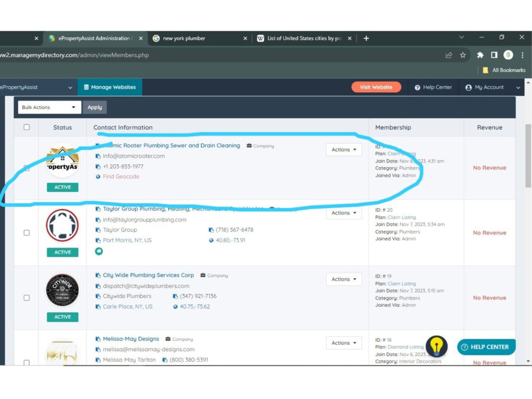Click the lightbulb tips icon
This screenshot has height=399, width=532.
click(x=436, y=346)
